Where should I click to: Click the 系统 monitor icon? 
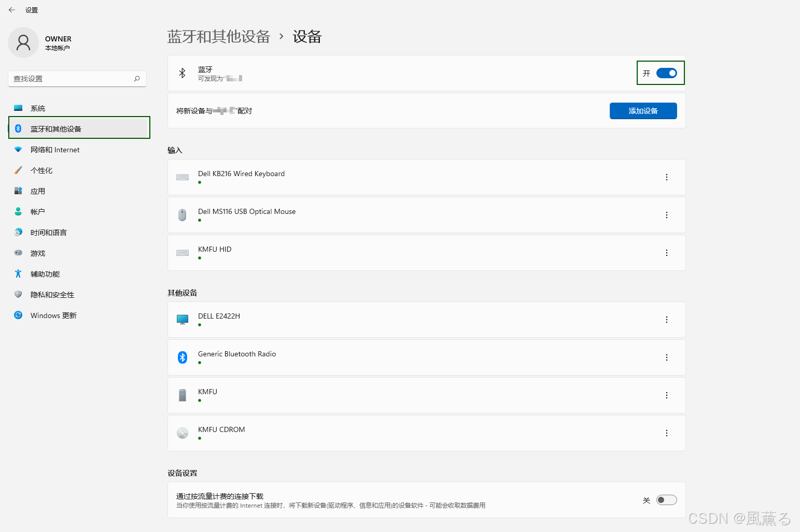pyautogui.click(x=18, y=108)
